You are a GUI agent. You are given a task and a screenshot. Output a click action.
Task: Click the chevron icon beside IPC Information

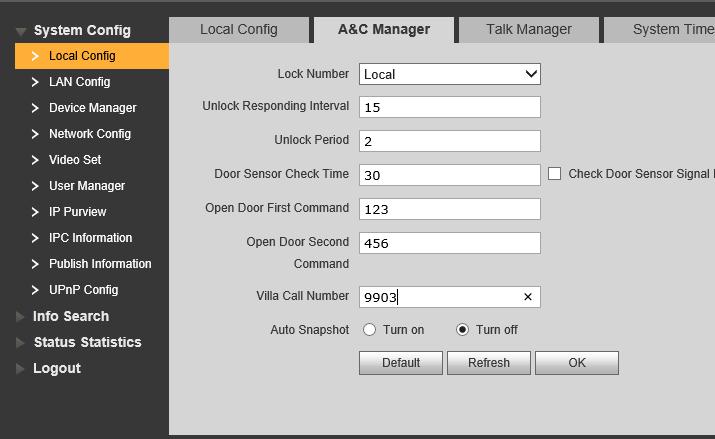click(35, 238)
